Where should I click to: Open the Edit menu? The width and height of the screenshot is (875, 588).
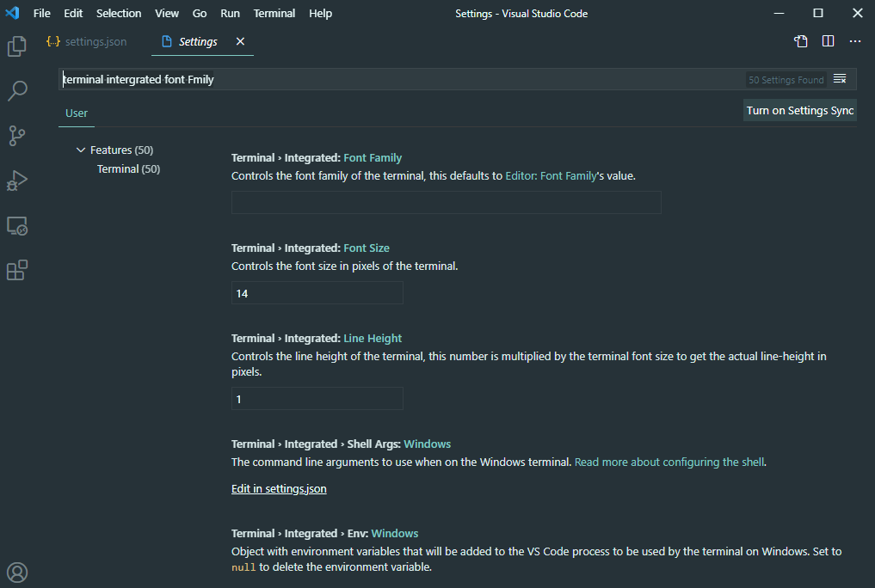[73, 14]
